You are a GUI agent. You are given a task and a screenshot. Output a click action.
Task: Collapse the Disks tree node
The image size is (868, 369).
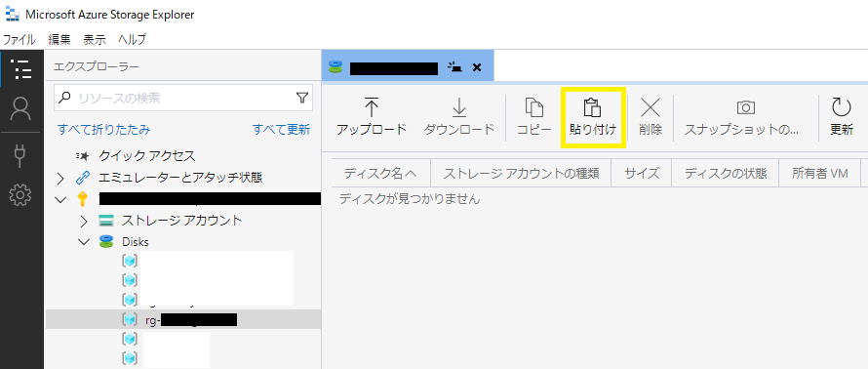pyautogui.click(x=84, y=242)
